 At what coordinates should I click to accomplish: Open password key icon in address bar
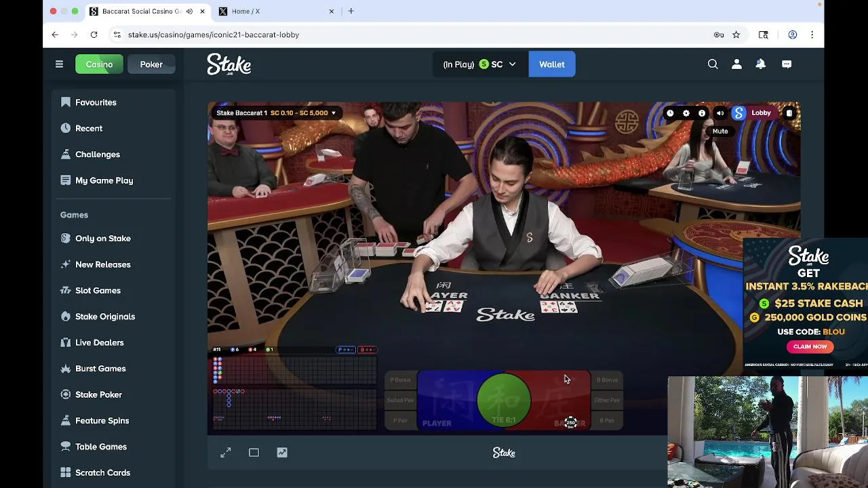(719, 35)
